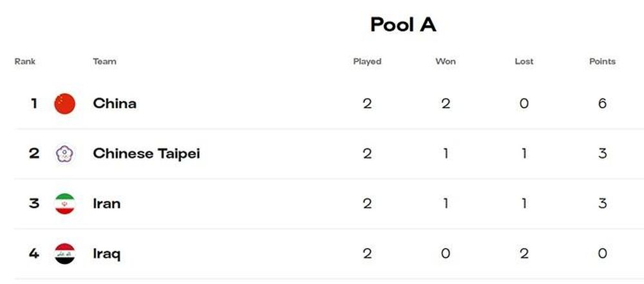Click Iraq's lost count of 2

click(524, 254)
